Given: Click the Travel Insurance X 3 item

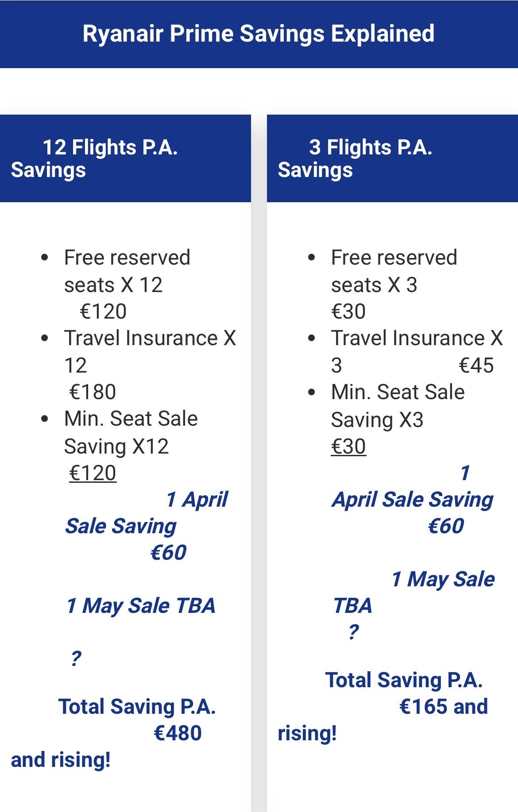Looking at the screenshot, I should pyautogui.click(x=416, y=339).
